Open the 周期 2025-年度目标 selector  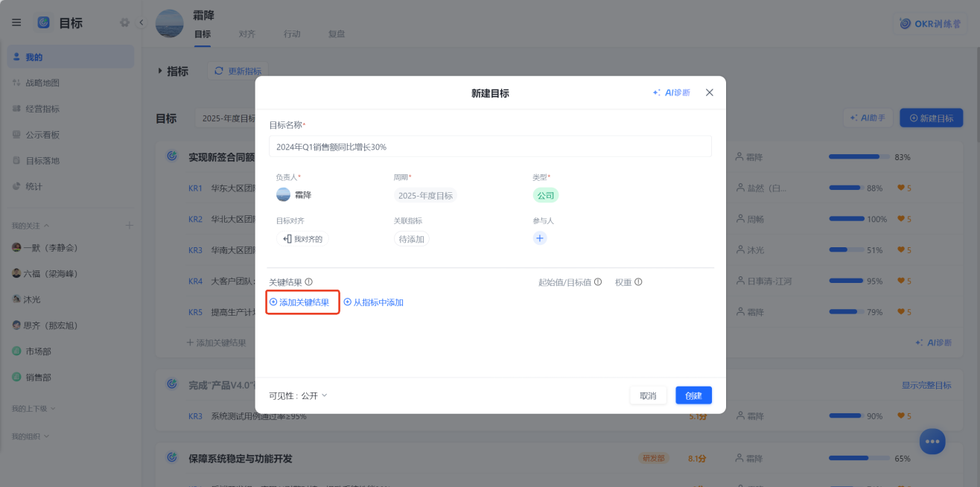coord(425,195)
